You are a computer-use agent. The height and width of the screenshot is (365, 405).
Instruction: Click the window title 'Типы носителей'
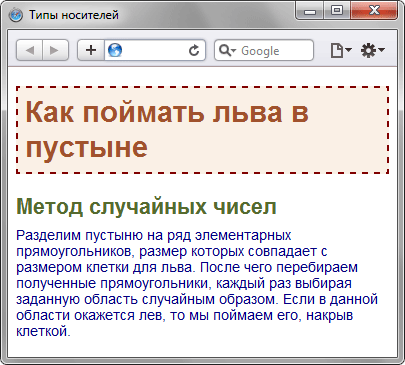click(x=74, y=15)
